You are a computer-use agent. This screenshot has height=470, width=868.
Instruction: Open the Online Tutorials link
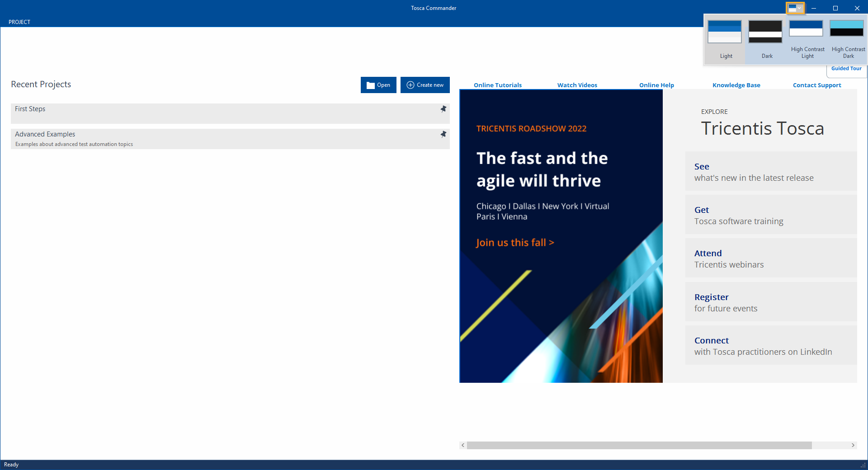pyautogui.click(x=497, y=85)
